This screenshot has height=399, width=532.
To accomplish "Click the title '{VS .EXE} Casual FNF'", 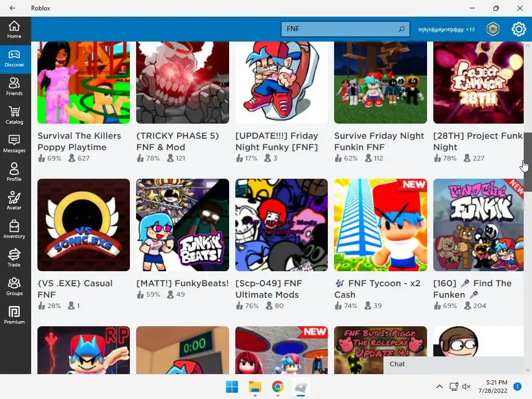I will 75,289.
